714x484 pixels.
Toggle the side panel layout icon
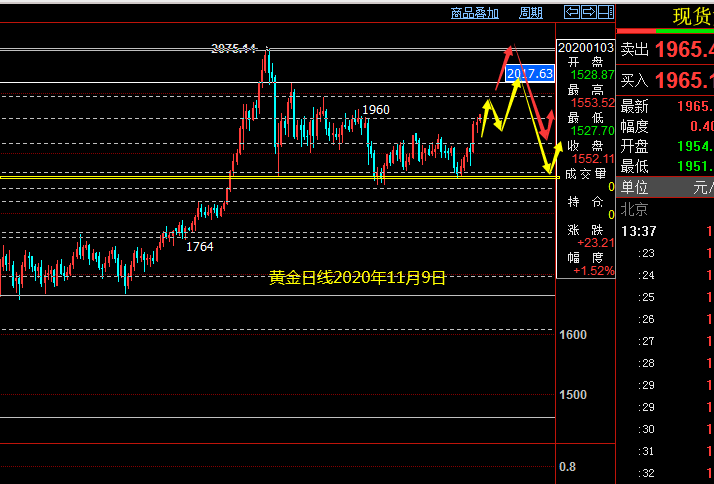pos(606,12)
